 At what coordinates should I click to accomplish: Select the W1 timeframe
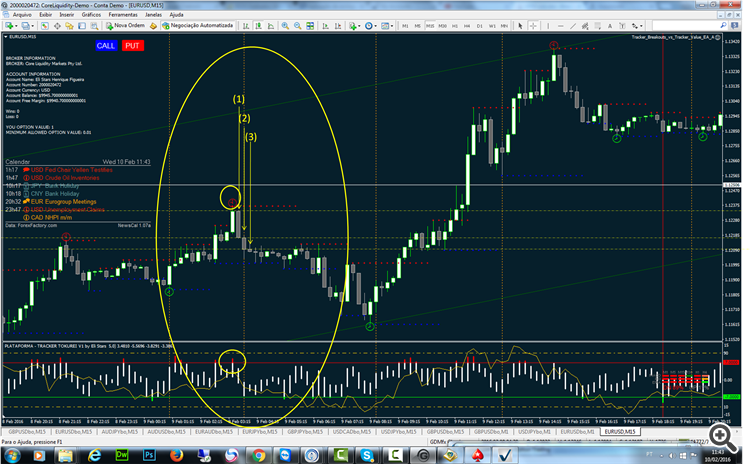[x=492, y=26]
